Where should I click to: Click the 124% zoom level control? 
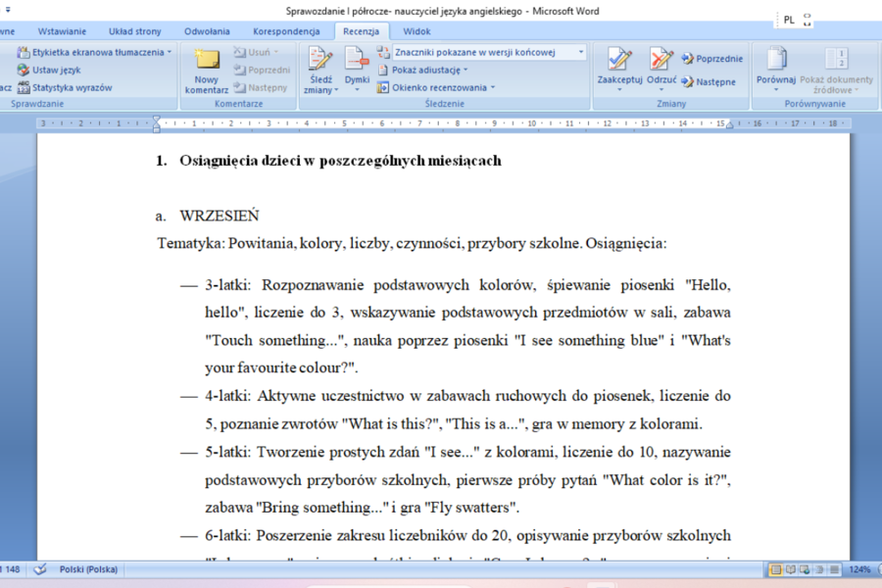click(859, 568)
